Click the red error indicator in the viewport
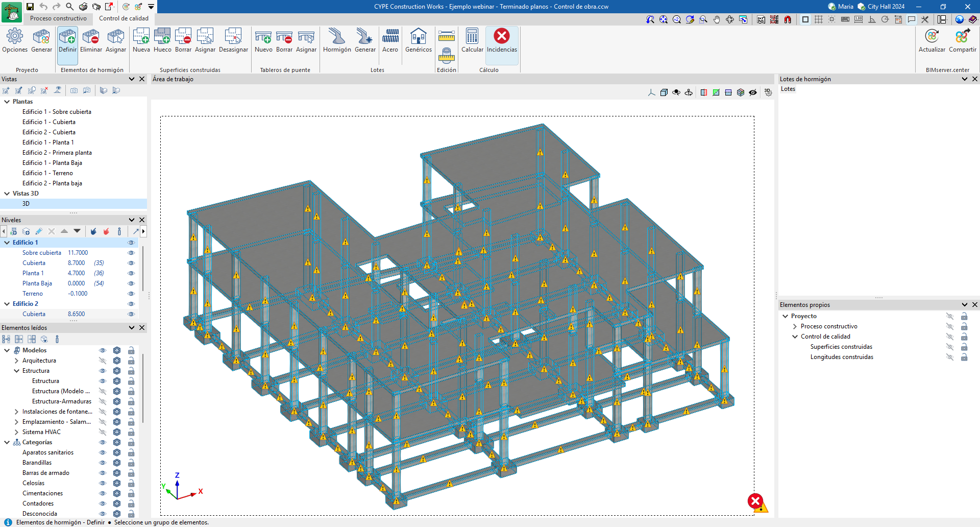980x527 pixels. [755, 500]
